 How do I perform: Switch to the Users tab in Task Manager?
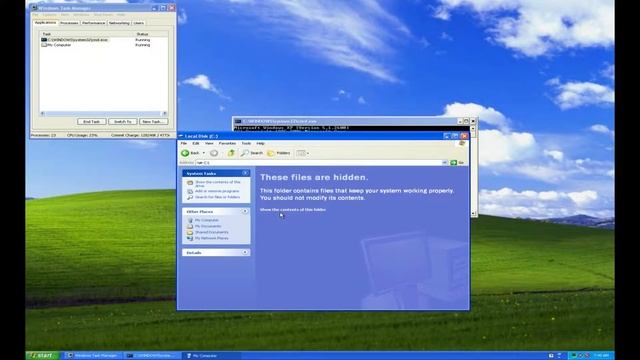click(x=139, y=23)
